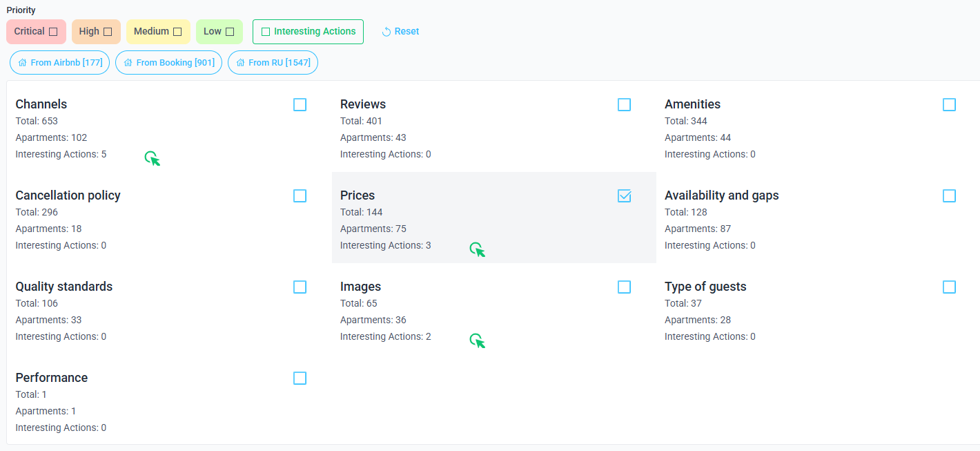Click the interesting actions icon under Images
The height and width of the screenshot is (451, 980).
[x=478, y=341]
